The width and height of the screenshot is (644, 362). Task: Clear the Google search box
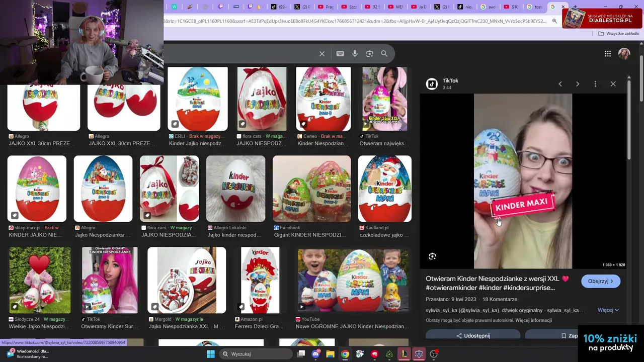(322, 54)
